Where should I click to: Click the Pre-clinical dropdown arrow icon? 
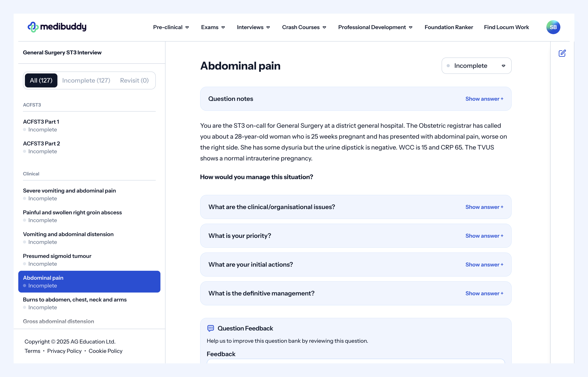[x=187, y=27]
